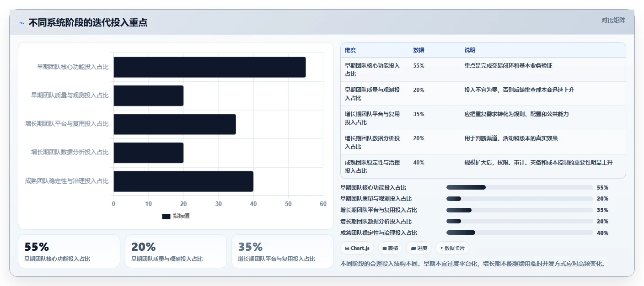Click the summary sentence starting 不同阶段的合理投入结构不同
This screenshot has height=286, width=644.
473,264
